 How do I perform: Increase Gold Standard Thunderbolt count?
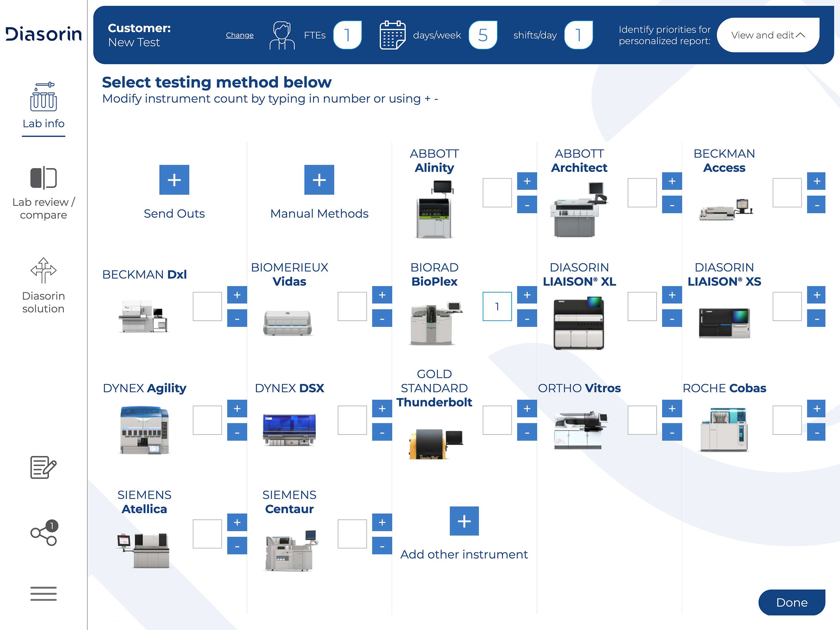click(x=527, y=409)
